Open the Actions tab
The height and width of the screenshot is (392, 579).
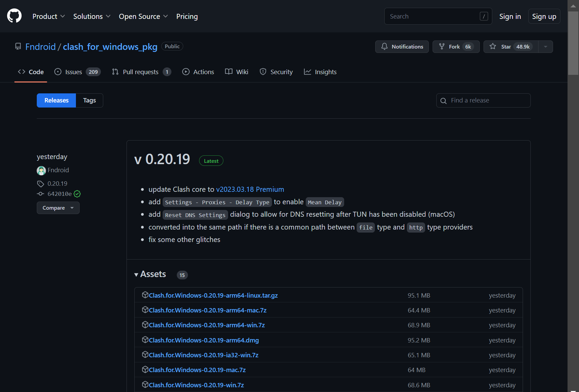coord(198,72)
